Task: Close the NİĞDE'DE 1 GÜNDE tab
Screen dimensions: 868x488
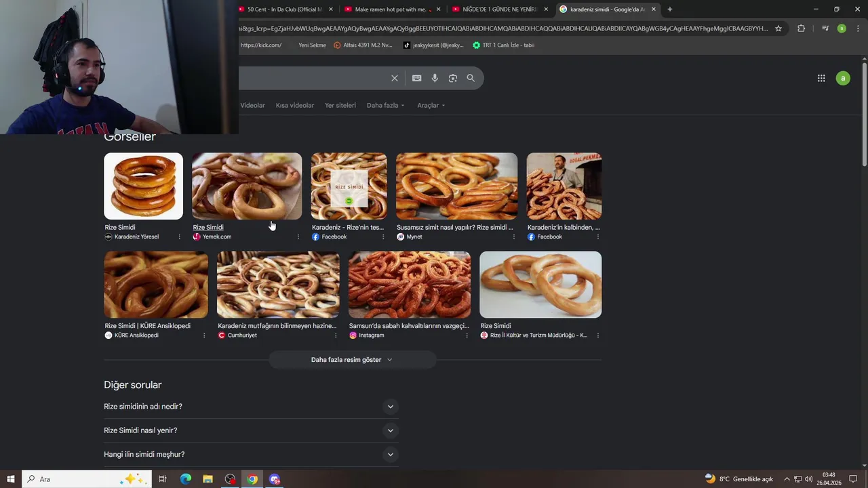Action: 546,9
